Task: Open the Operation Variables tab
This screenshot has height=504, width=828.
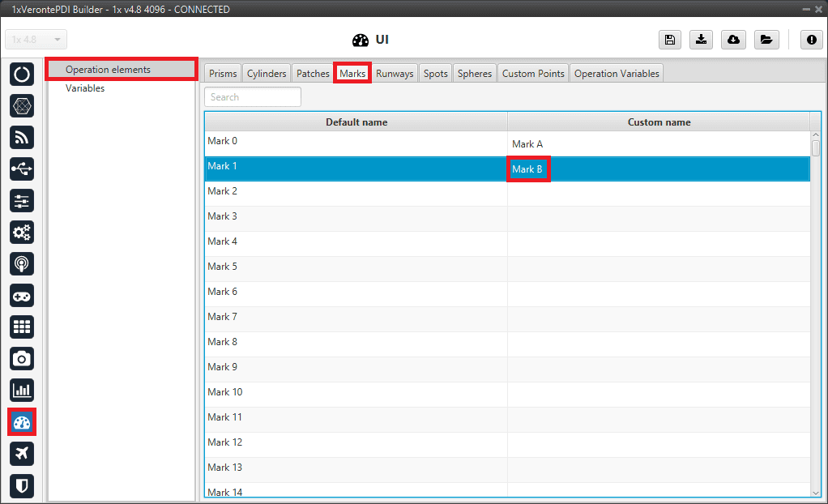Action: pos(617,73)
